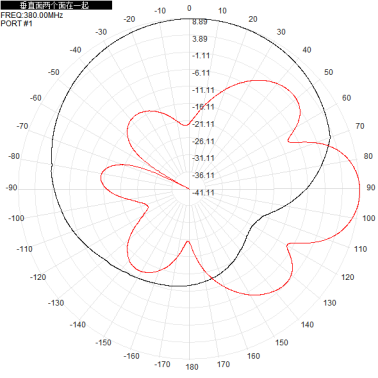The image size is (378, 378).
Task: Select the positive 20 degree angle label
Action: coord(253,19)
